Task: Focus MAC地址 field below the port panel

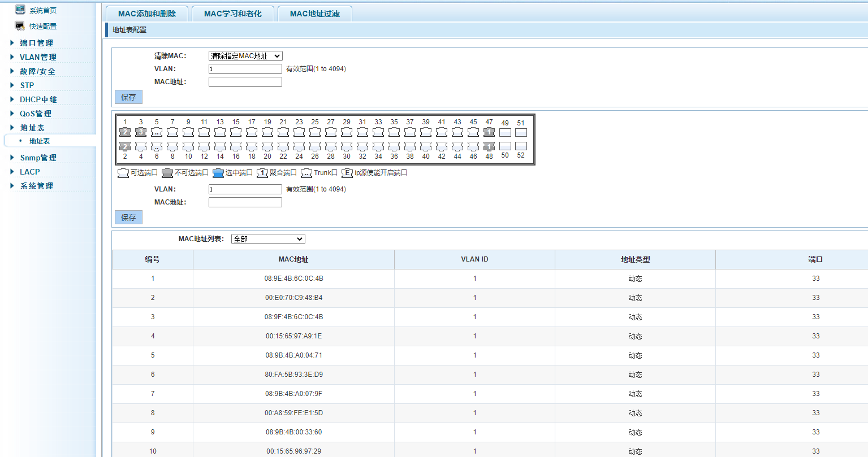Action: tap(245, 202)
